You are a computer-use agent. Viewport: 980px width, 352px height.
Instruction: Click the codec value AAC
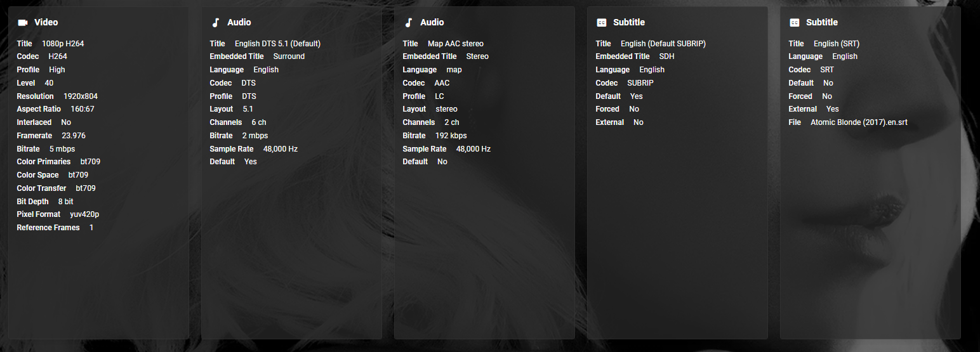pyautogui.click(x=442, y=83)
